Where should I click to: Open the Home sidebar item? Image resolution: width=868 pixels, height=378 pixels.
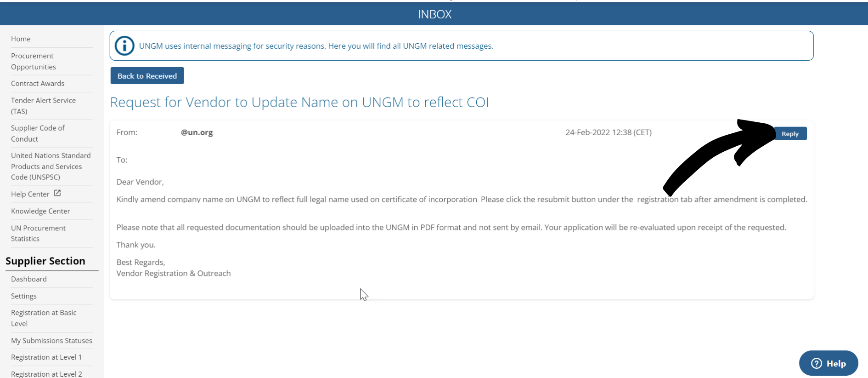(21, 39)
